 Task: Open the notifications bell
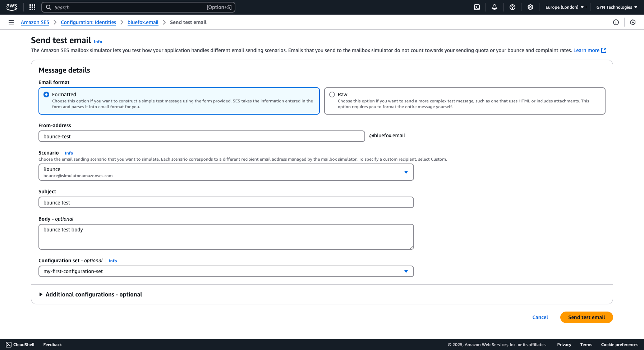click(x=494, y=7)
